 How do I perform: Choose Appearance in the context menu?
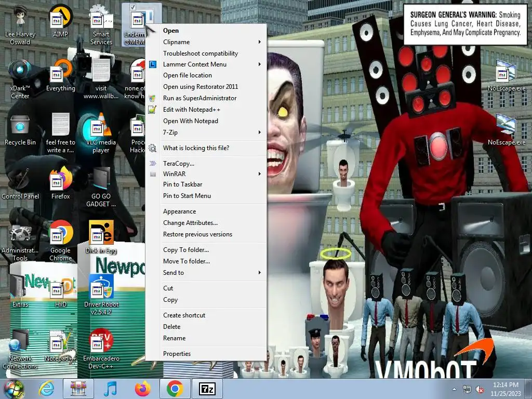click(206, 211)
